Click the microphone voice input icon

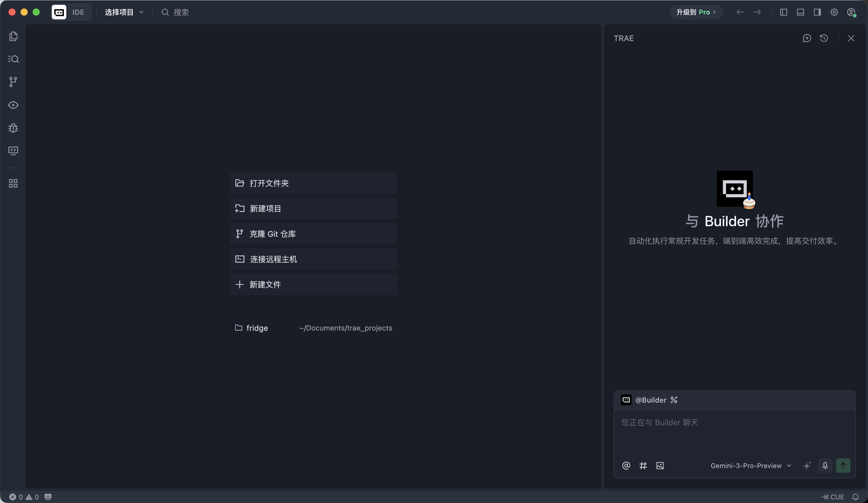825,466
